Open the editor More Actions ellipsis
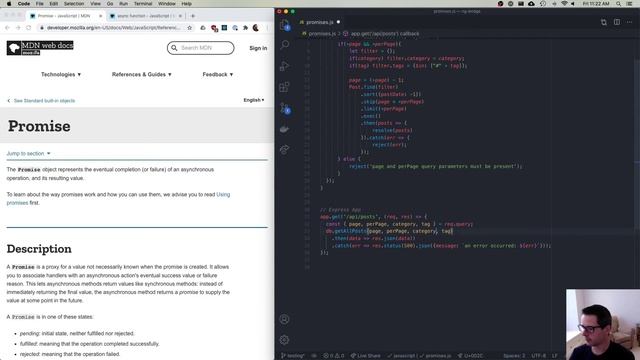The width and height of the screenshot is (640, 360). [x=629, y=22]
